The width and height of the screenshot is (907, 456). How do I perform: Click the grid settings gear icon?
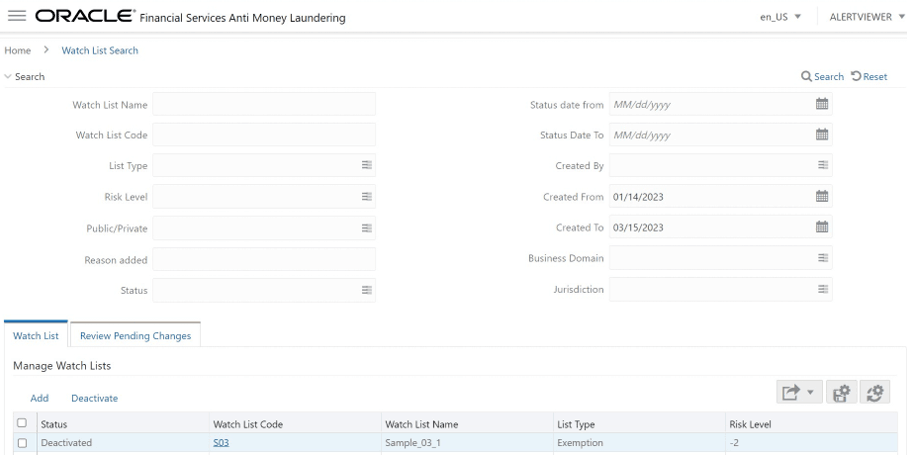[x=842, y=393]
